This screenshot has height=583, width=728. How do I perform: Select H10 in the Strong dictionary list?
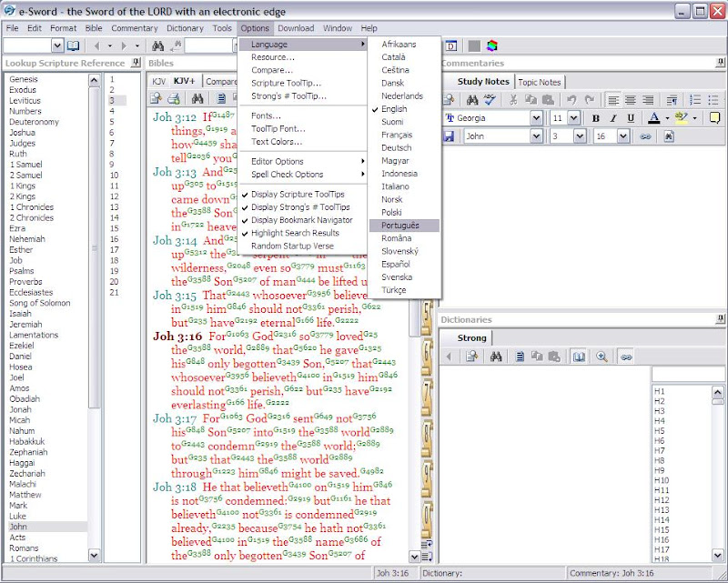[662, 480]
